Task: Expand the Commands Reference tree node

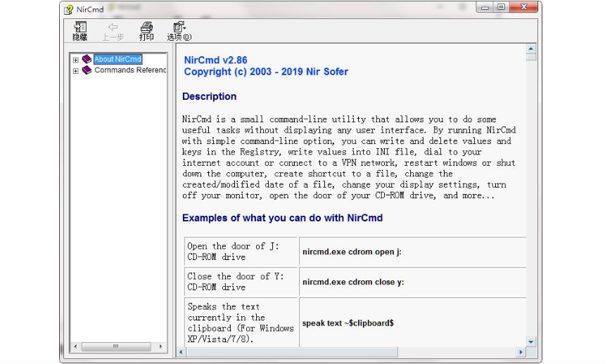Action: click(76, 70)
